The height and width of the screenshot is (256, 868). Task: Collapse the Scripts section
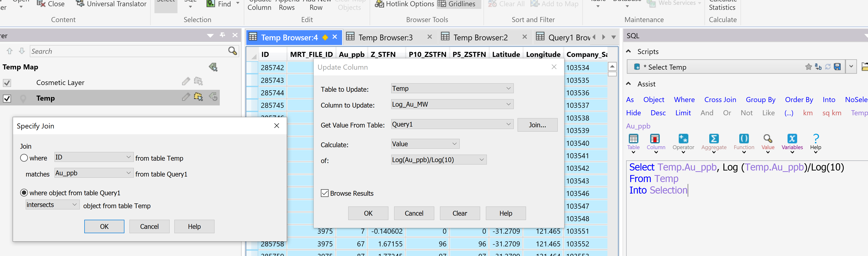point(629,51)
